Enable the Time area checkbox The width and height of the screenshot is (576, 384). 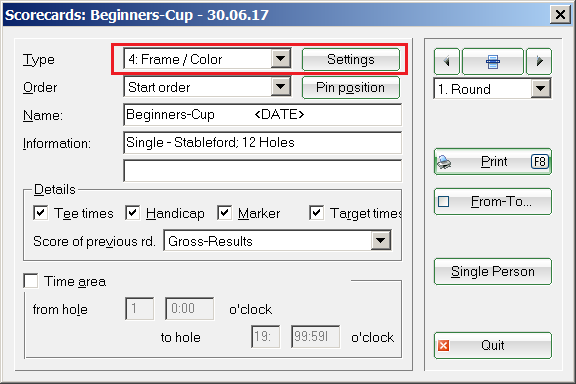coord(30,281)
